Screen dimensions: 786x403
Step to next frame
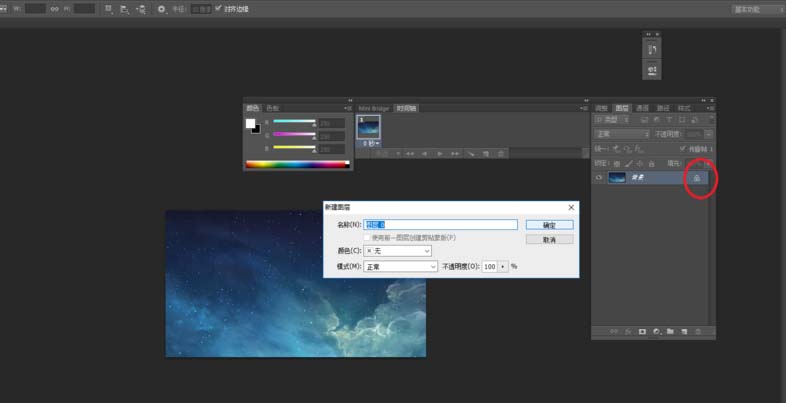click(455, 154)
